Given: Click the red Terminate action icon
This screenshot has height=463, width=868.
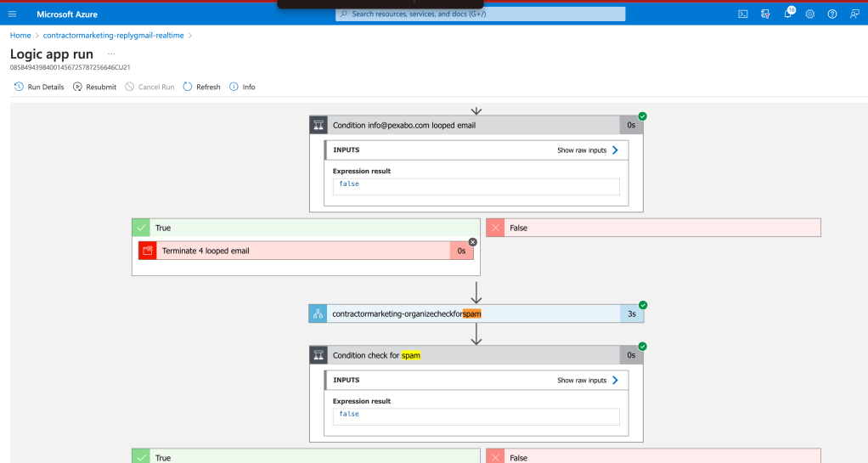Looking at the screenshot, I should [147, 251].
